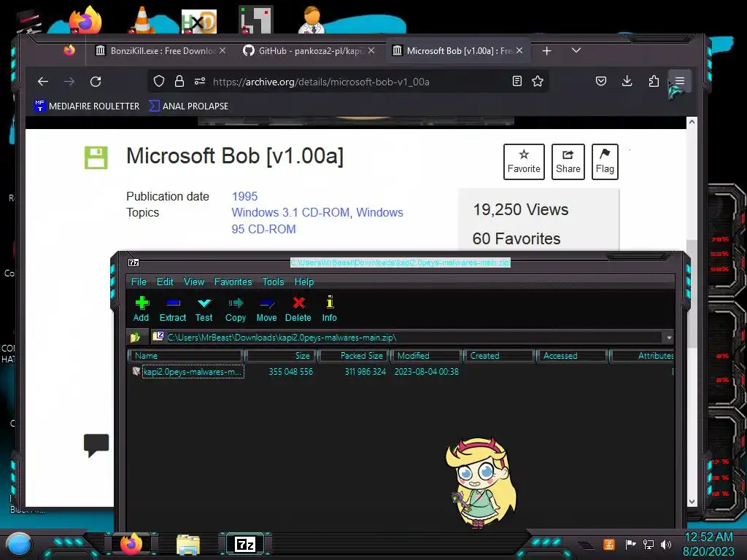Open File Explorer from the taskbar
The image size is (747, 560).
pyautogui.click(x=187, y=544)
